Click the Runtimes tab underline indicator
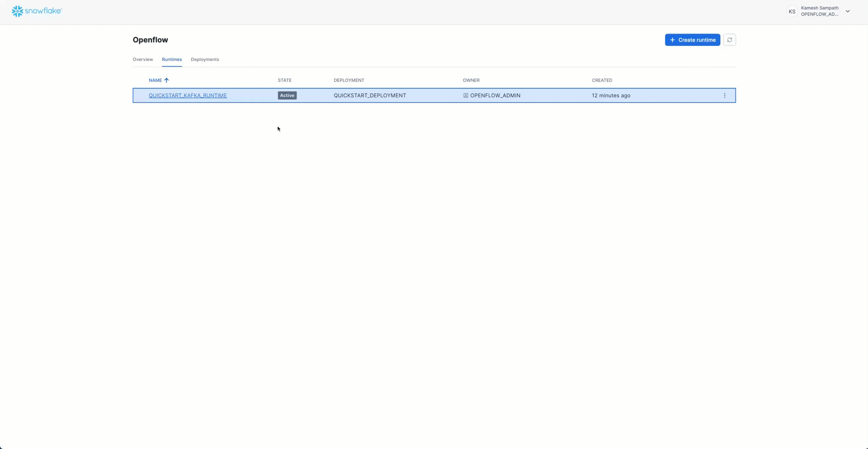 tap(172, 67)
